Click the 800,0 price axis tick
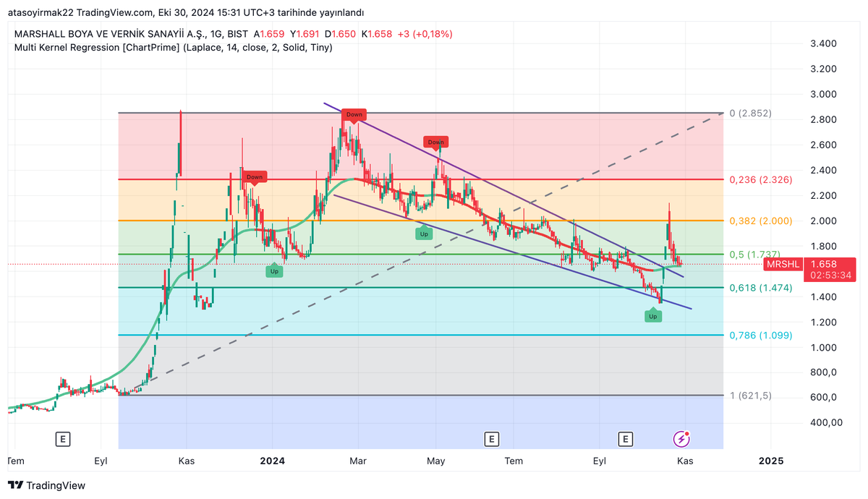868x499 pixels. (824, 372)
